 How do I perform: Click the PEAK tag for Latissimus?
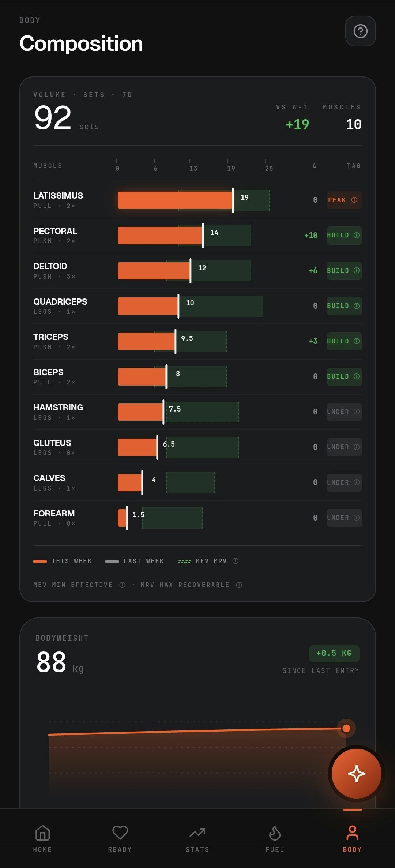click(344, 200)
